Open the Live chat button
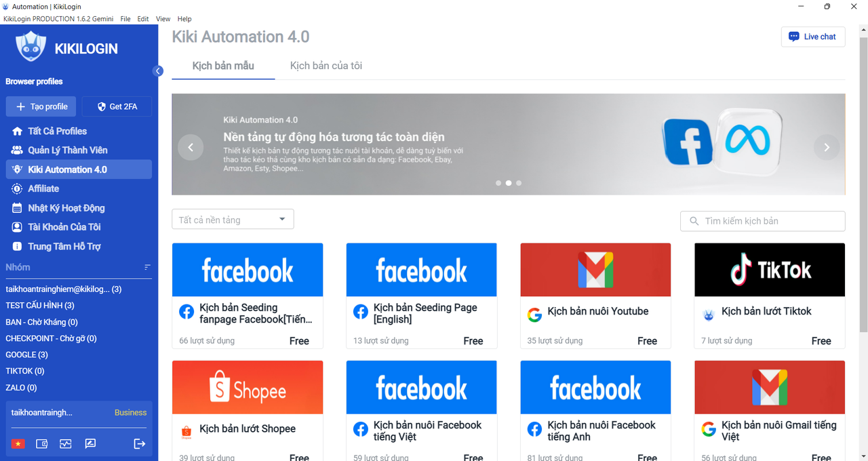868x461 pixels. point(812,37)
